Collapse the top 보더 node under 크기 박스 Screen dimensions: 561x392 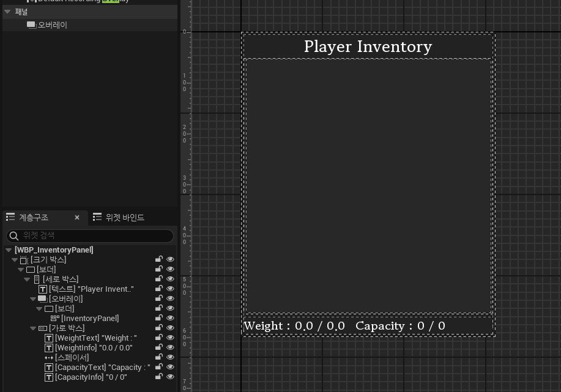(x=21, y=270)
